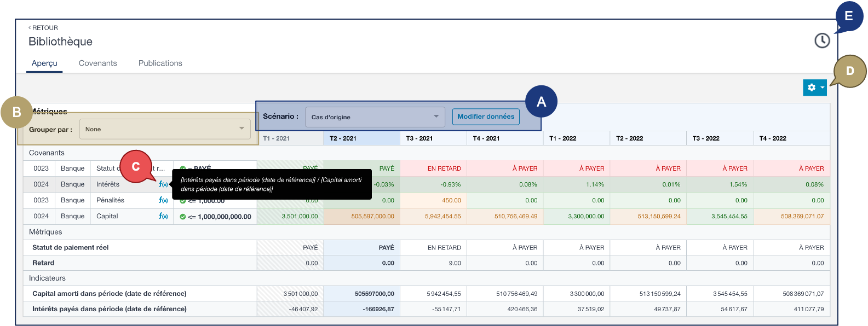
Task: Click the Statut de paiement réel metric row
Action: click(x=71, y=247)
